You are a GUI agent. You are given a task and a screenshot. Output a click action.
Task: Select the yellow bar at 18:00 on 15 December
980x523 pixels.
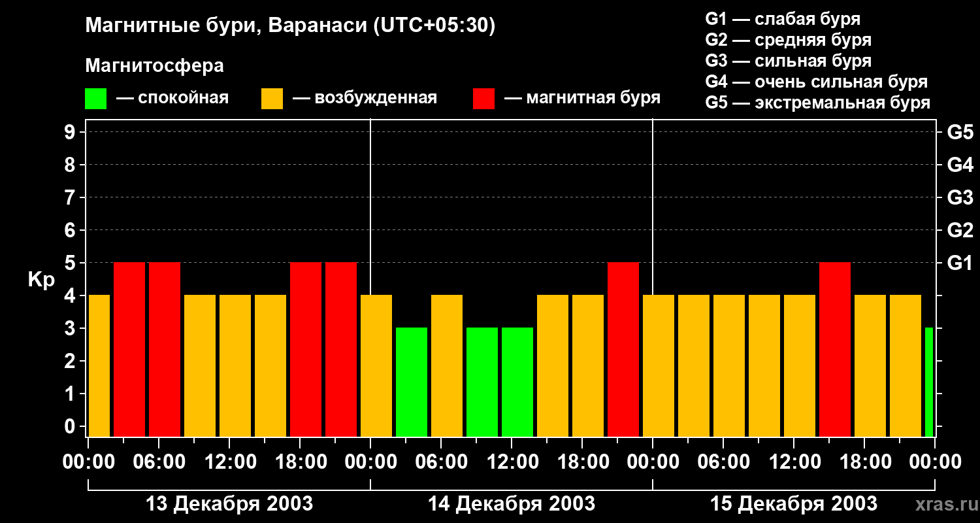[x=870, y=365]
